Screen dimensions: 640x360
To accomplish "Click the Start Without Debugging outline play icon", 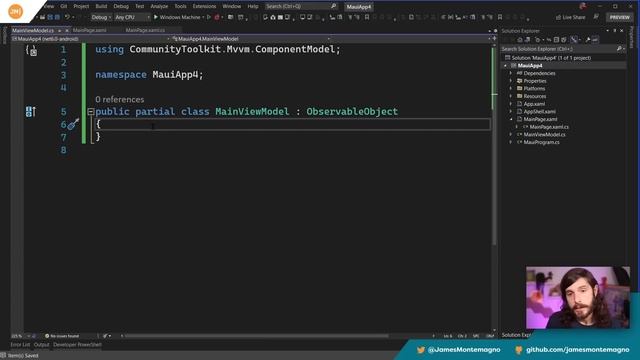I will click(x=209, y=17).
